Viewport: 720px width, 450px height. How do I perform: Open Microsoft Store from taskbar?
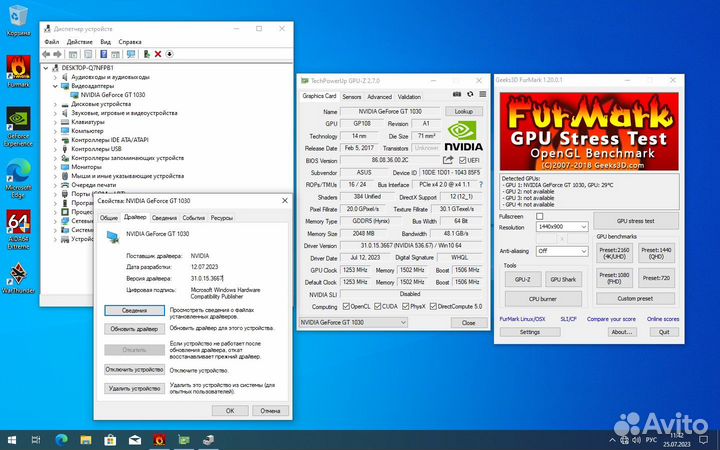110,440
